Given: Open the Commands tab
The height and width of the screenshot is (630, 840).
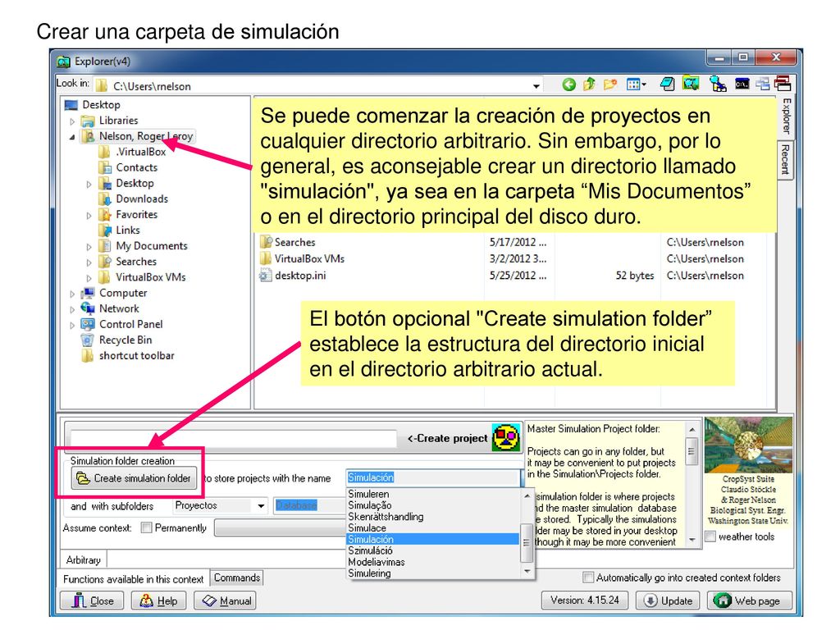Looking at the screenshot, I should [x=237, y=577].
